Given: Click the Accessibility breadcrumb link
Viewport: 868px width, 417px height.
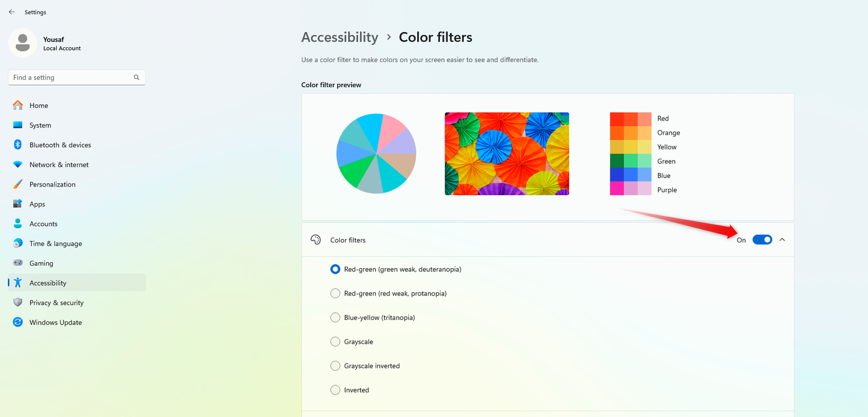Looking at the screenshot, I should pos(339,37).
